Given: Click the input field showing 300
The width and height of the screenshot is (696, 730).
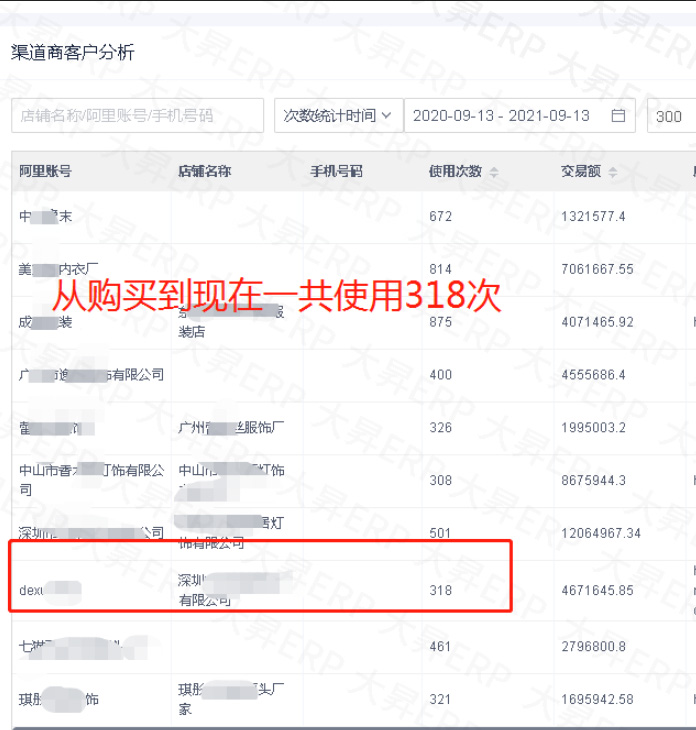Looking at the screenshot, I should point(670,116).
